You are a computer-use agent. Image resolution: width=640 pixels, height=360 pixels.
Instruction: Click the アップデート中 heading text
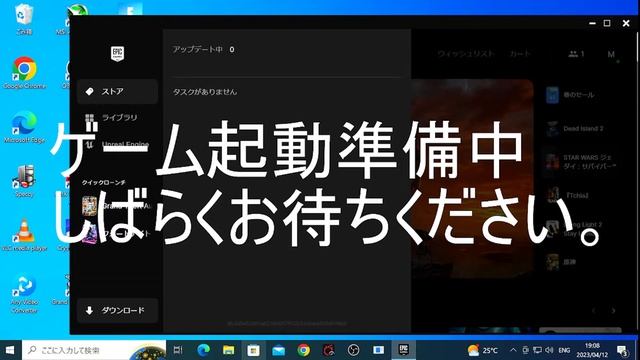click(198, 49)
